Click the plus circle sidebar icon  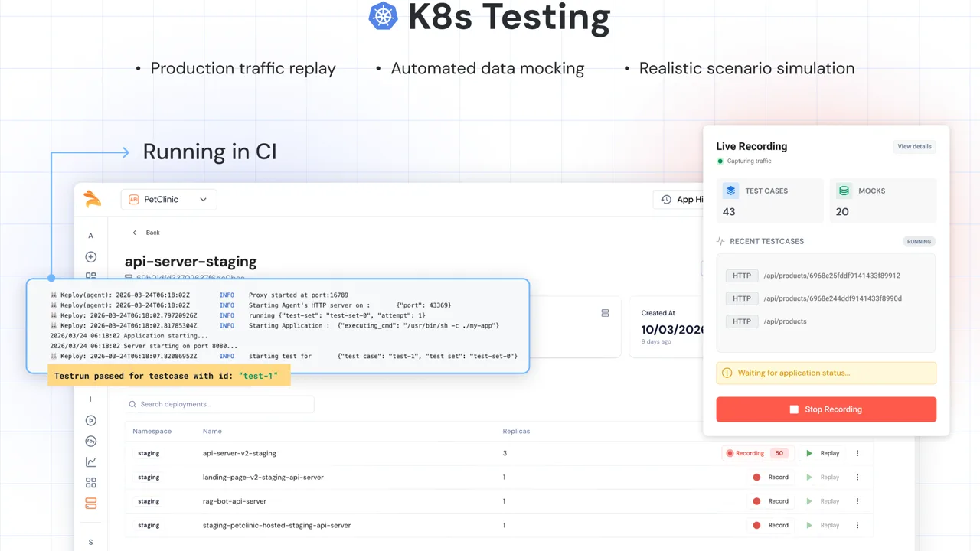pos(91,257)
